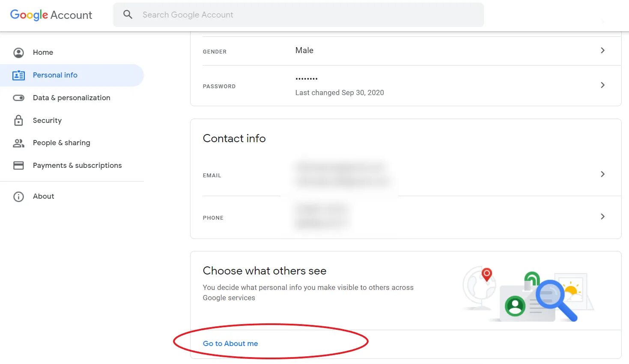Click the Home person icon in sidebar
Image resolution: width=629 pixels, height=364 pixels.
[18, 53]
